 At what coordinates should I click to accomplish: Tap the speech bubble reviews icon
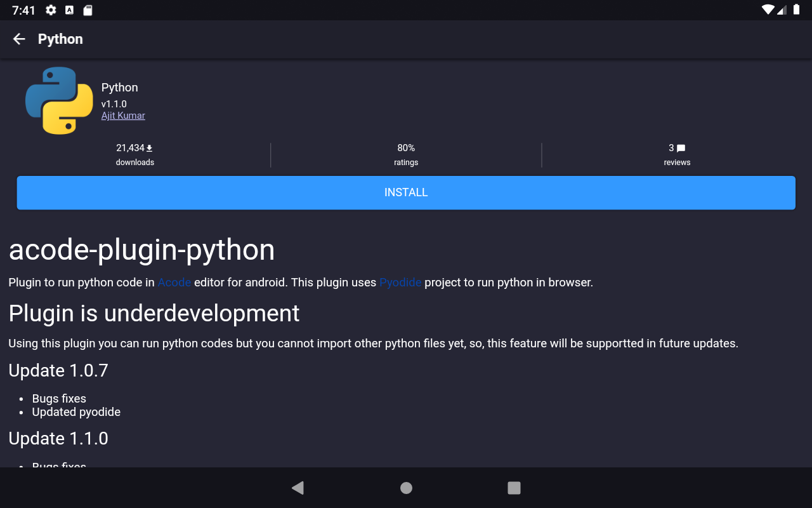point(680,147)
